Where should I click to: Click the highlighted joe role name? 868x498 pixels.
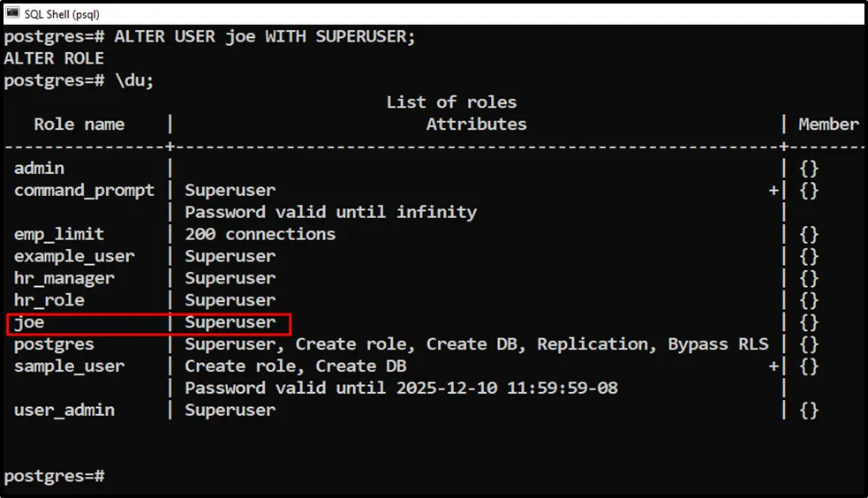coord(29,322)
